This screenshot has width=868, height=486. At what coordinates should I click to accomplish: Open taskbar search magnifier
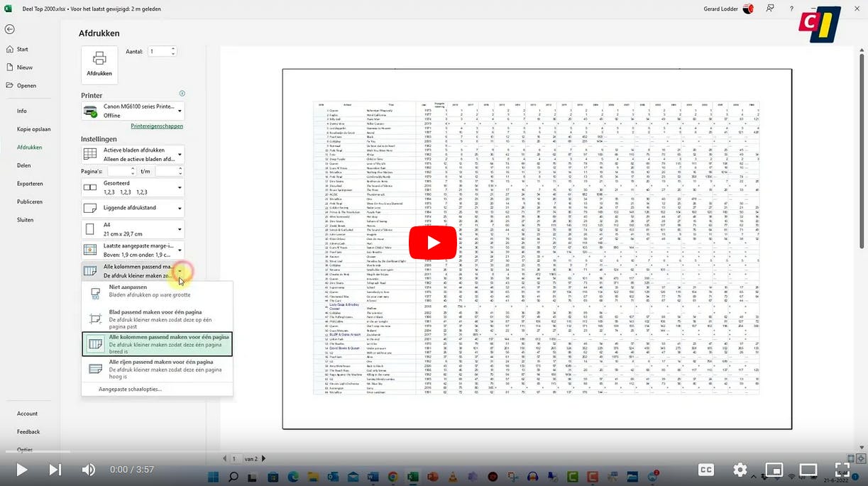pos(233,476)
